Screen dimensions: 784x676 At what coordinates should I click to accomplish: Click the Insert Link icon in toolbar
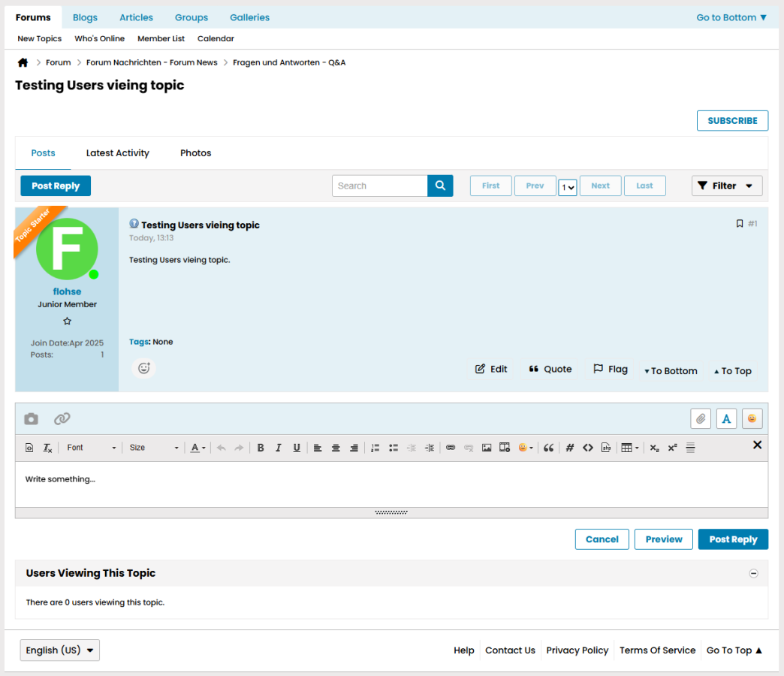[451, 448]
